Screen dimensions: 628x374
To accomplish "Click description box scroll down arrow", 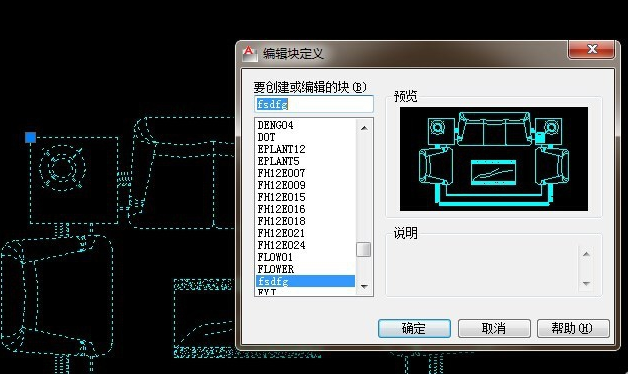I will [x=586, y=284].
